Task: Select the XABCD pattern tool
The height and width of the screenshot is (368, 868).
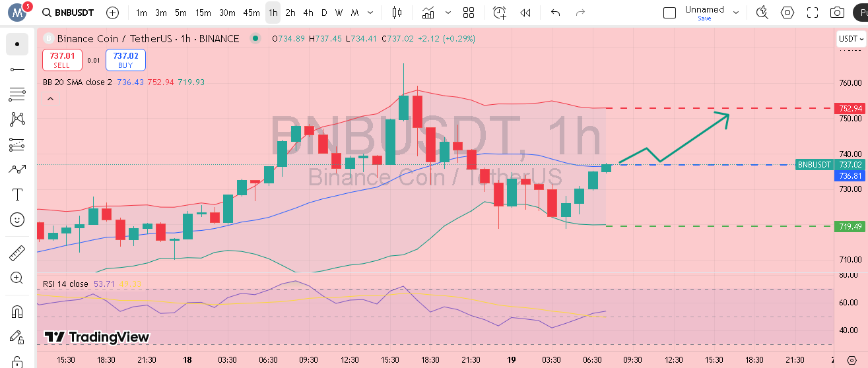Action: pyautogui.click(x=17, y=119)
